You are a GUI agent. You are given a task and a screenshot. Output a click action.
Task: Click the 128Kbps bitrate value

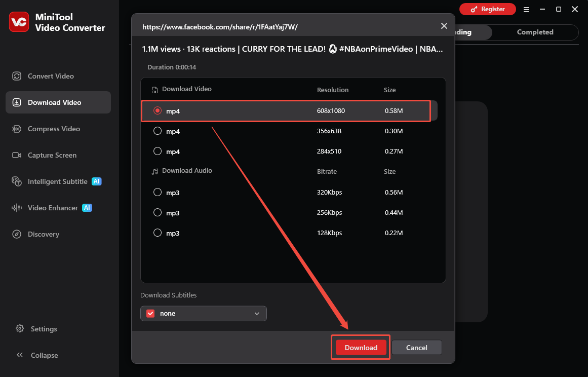[x=329, y=233]
